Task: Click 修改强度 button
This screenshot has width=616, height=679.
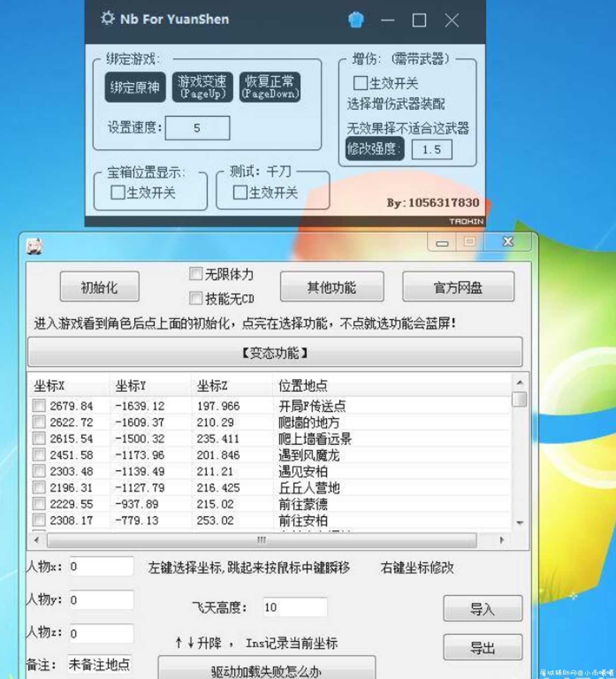Action: 375,149
